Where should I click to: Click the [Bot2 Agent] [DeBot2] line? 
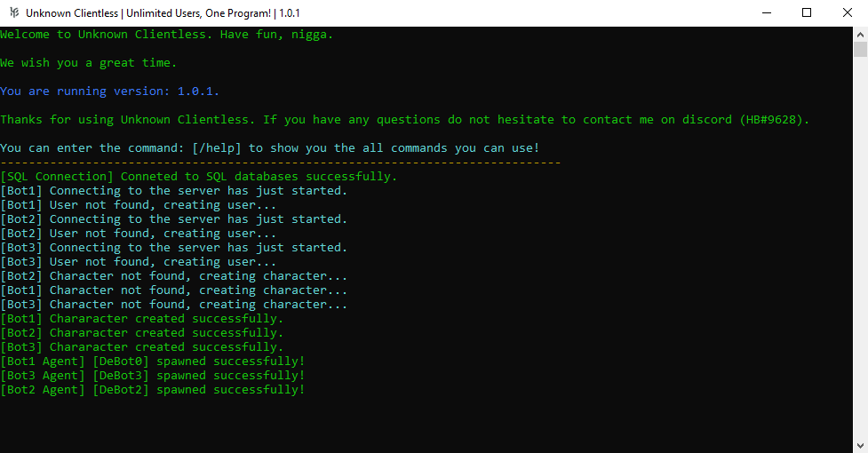click(152, 390)
